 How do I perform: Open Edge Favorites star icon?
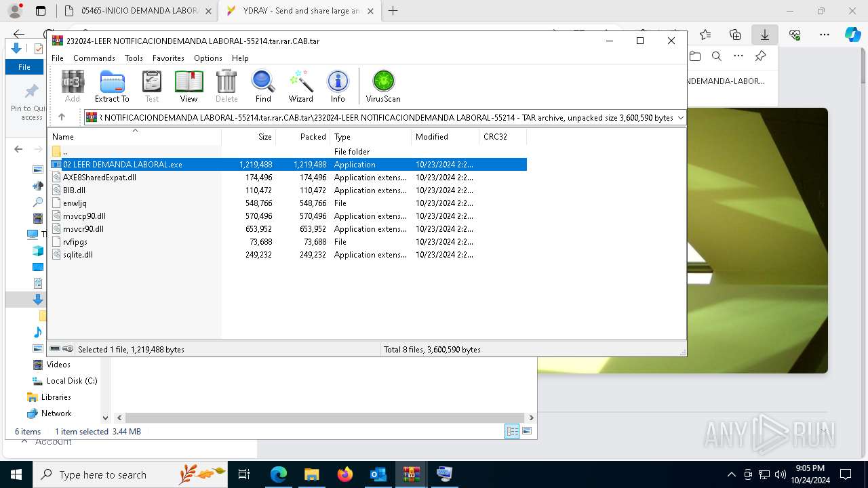[705, 35]
